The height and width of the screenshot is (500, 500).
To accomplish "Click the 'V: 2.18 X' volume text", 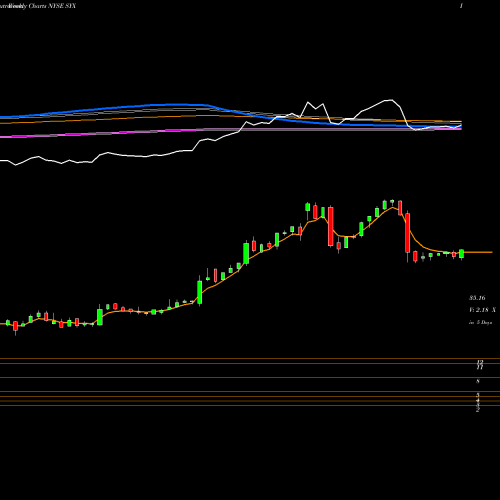I will pyautogui.click(x=482, y=310).
